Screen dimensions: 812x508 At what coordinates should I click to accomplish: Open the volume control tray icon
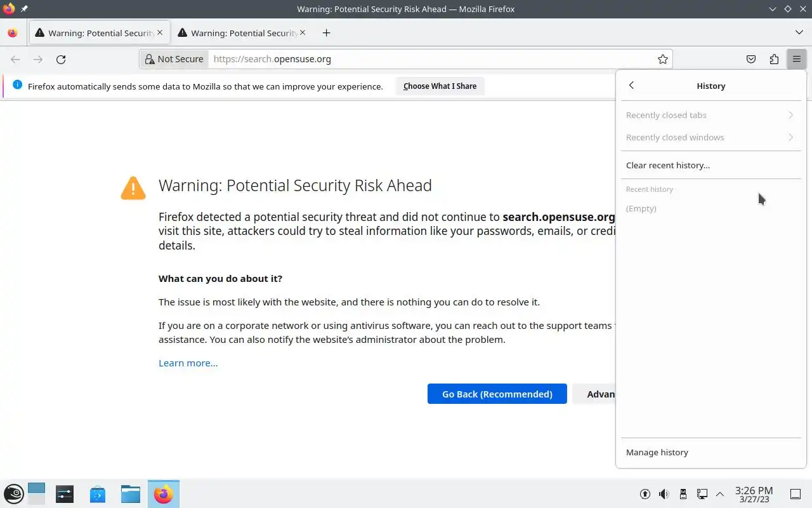(x=664, y=494)
